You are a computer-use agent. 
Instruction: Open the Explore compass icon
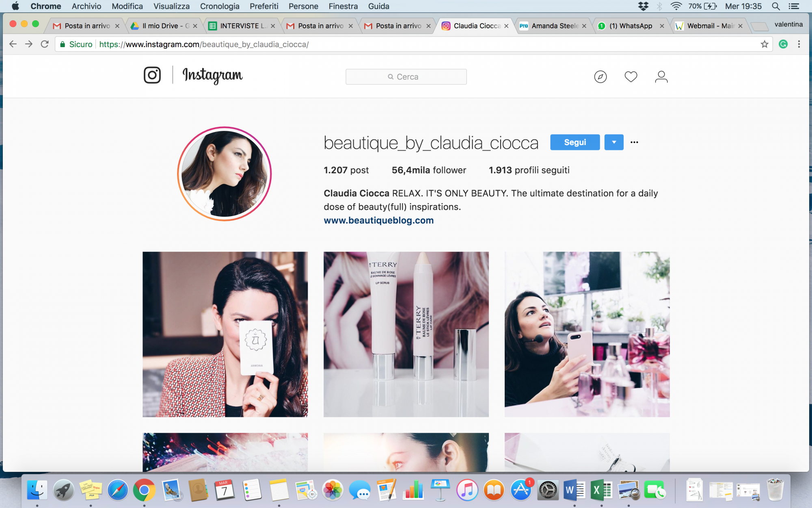point(600,76)
